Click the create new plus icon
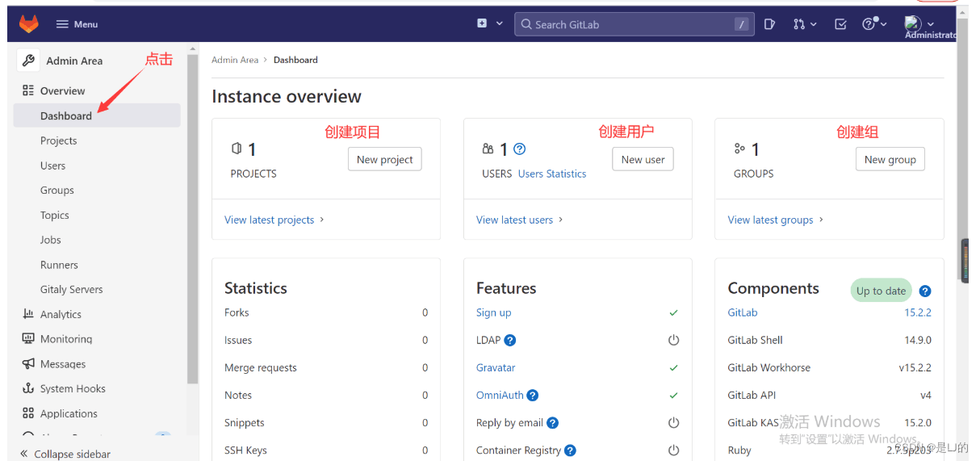This screenshot has height=461, width=980. [x=482, y=23]
